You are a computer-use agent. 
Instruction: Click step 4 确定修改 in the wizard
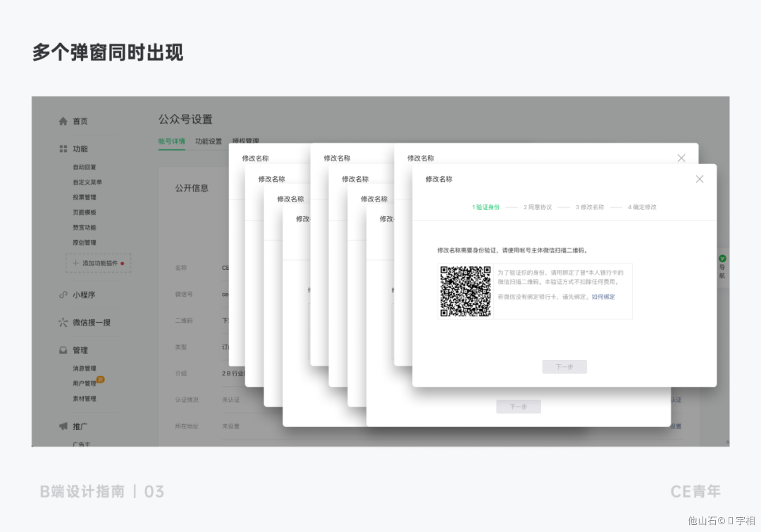point(642,207)
